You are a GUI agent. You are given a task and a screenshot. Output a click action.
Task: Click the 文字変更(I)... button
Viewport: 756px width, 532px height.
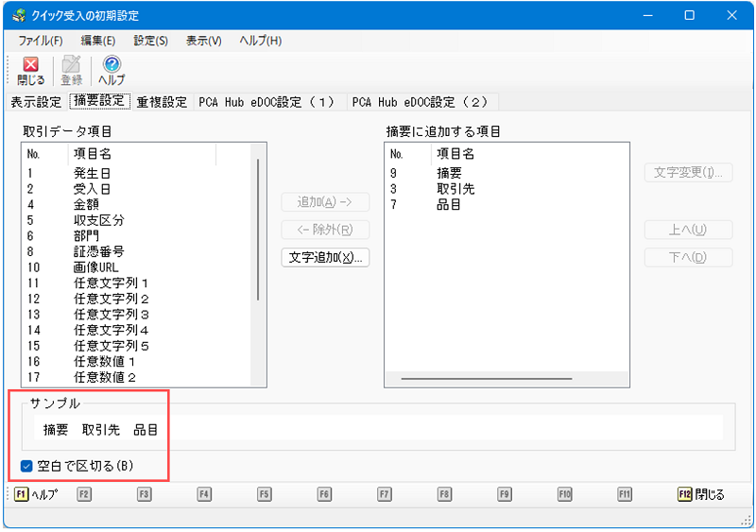click(688, 172)
